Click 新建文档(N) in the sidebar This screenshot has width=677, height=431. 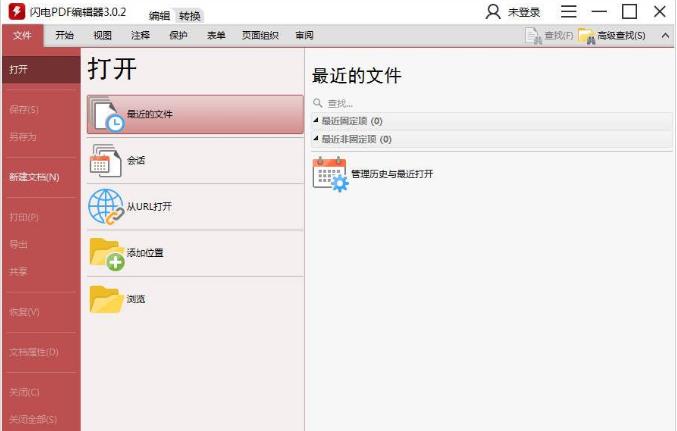tap(34, 177)
